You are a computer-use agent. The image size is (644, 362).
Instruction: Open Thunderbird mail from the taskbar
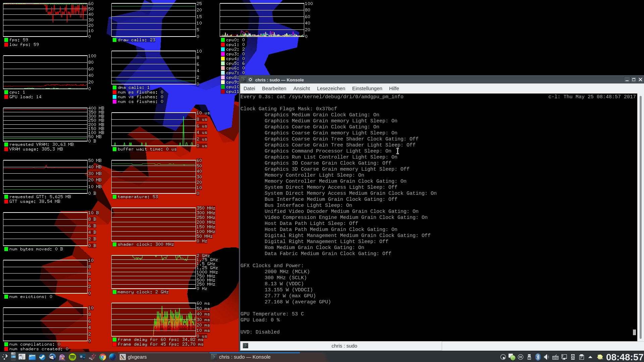coord(52,357)
